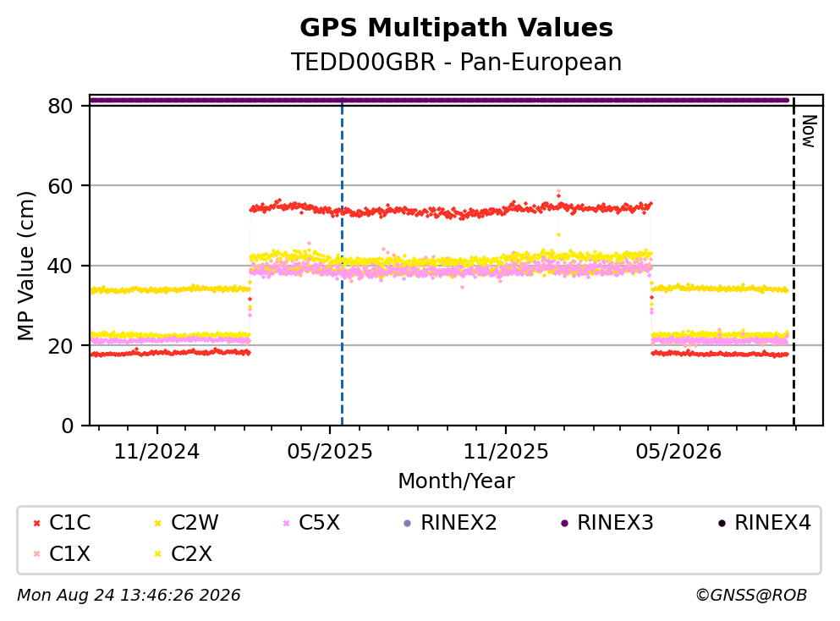Click the ©GNSS@ROB copyright text
Viewport: 840px width, 621px height.
click(x=751, y=596)
